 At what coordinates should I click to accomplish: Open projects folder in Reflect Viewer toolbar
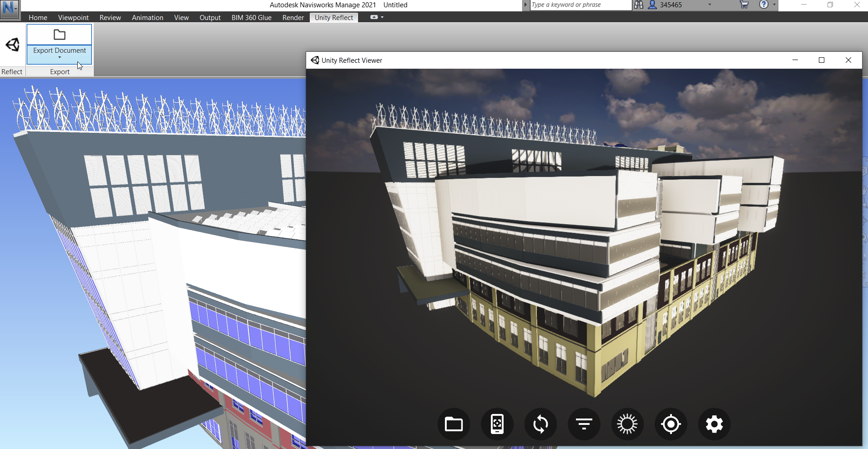tap(454, 424)
